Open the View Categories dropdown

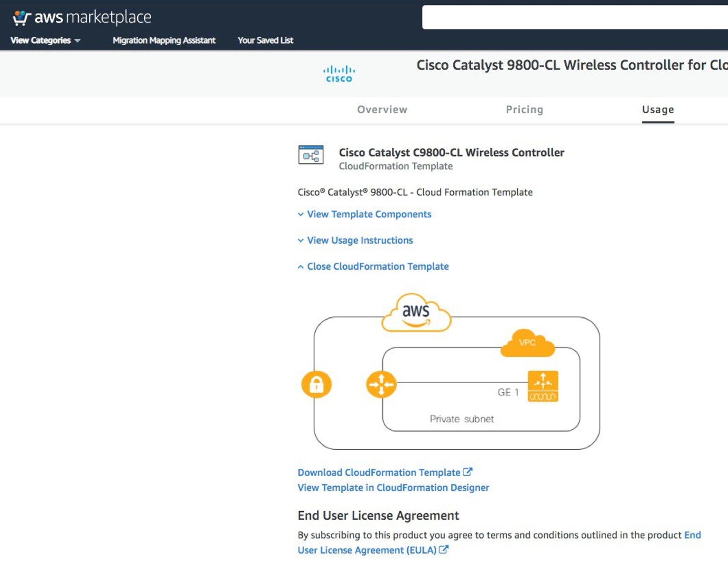pyautogui.click(x=45, y=40)
